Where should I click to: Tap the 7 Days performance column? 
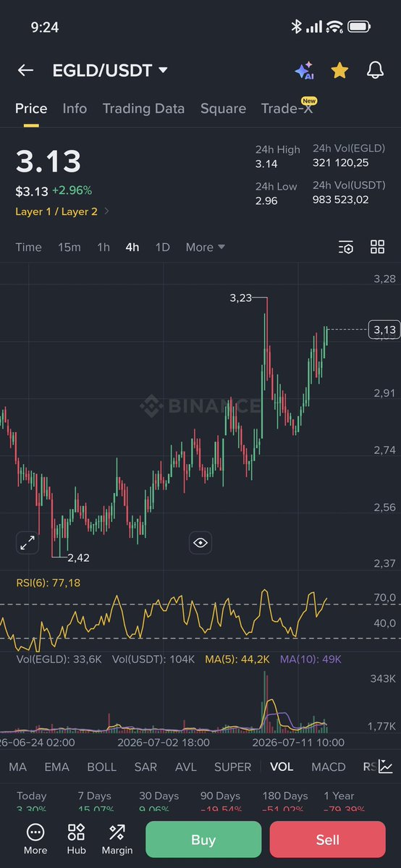click(x=95, y=803)
